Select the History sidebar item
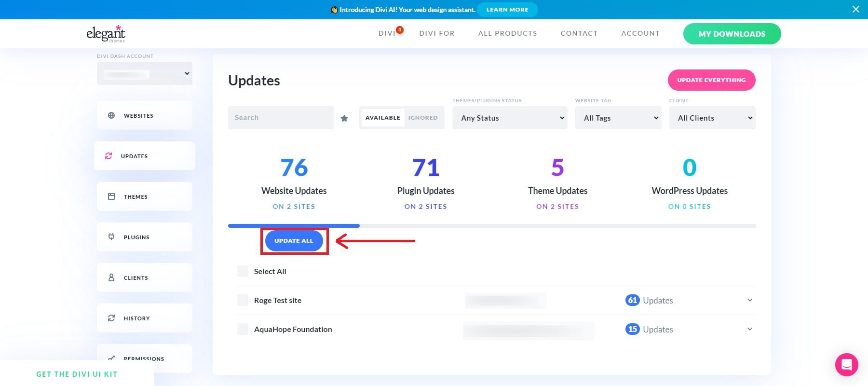 click(145, 318)
